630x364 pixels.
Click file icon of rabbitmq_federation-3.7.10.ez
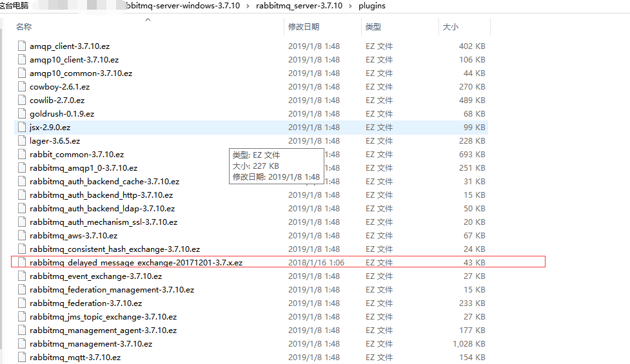[x=22, y=303]
